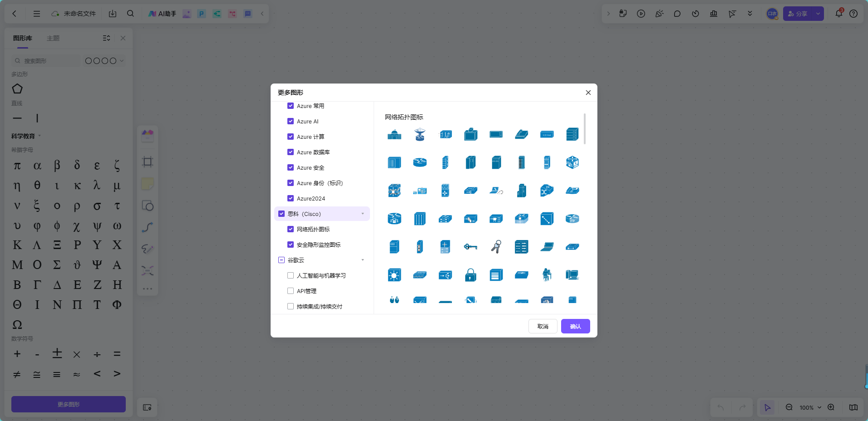Image resolution: width=868 pixels, height=421 pixels.
Task: Select the satellite dish network icon
Action: pos(420,135)
